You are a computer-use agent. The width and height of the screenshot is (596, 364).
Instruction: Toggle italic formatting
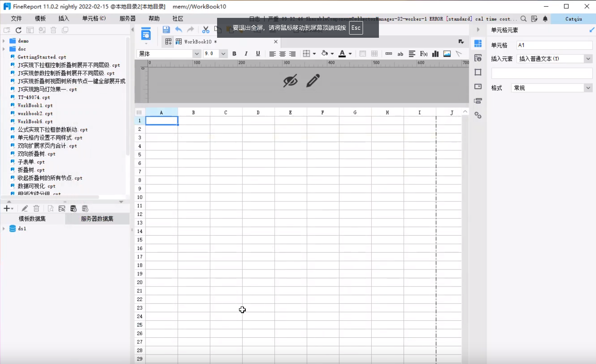click(246, 54)
